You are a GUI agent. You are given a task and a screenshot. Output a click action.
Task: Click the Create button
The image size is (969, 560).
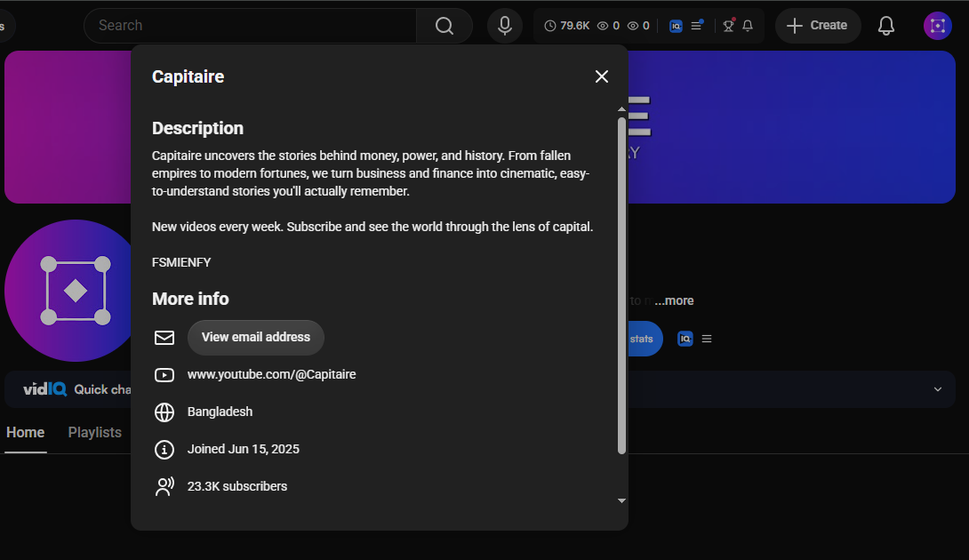[818, 26]
